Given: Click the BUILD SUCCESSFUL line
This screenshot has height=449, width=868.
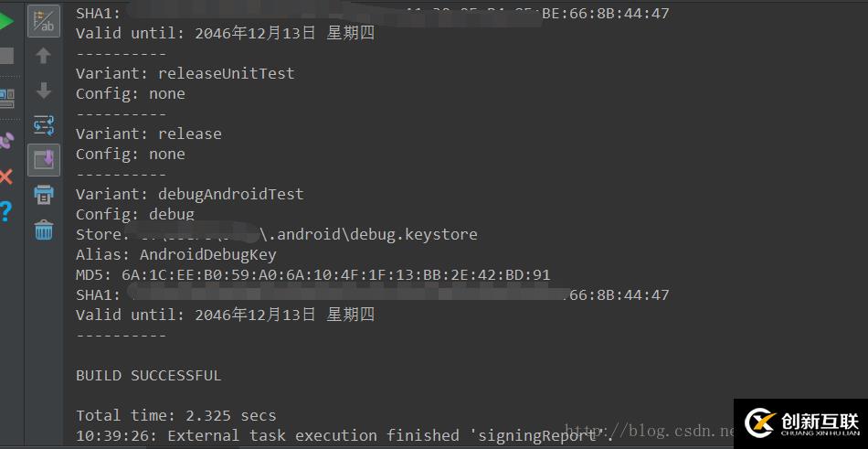Looking at the screenshot, I should [x=148, y=375].
